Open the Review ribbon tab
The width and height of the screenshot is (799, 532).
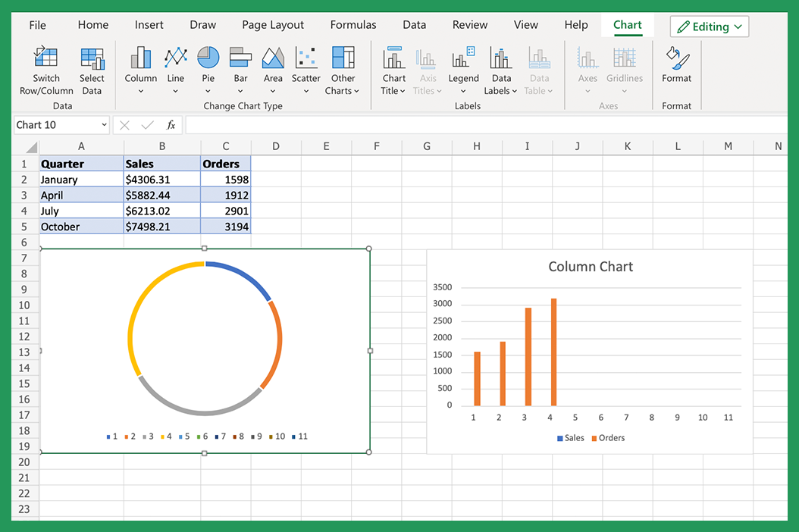pyautogui.click(x=469, y=24)
